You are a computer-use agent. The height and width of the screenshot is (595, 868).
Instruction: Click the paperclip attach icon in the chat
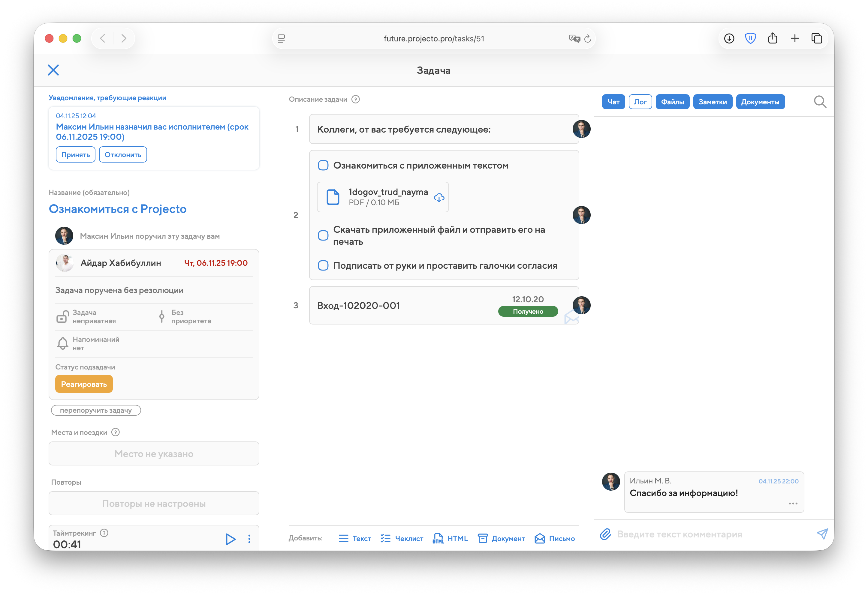tap(605, 534)
